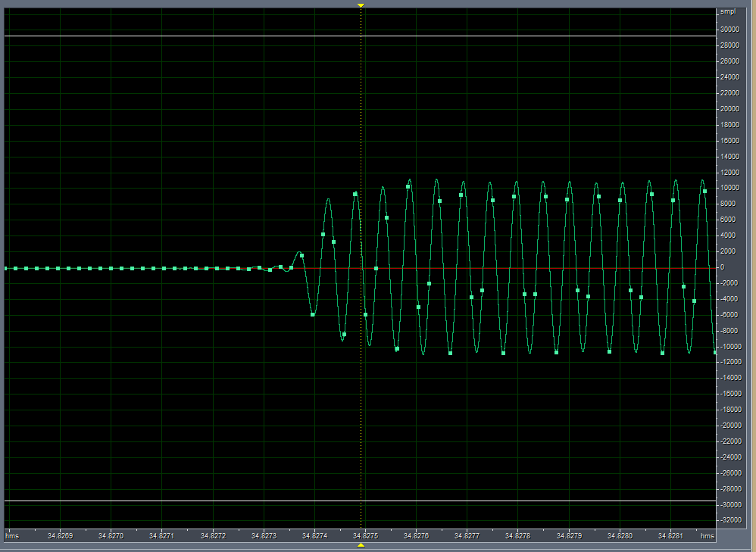756x552 pixels.
Task: Click the -24000 amplitude scale label
Action: pos(729,457)
